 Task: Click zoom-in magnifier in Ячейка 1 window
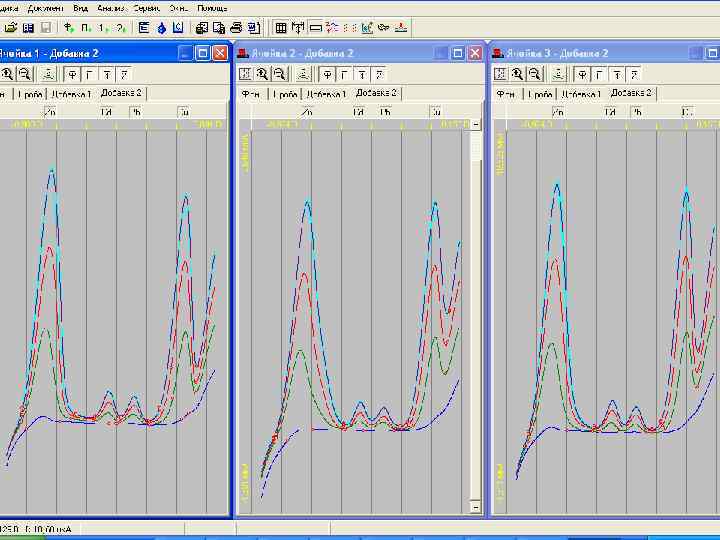pos(7,74)
